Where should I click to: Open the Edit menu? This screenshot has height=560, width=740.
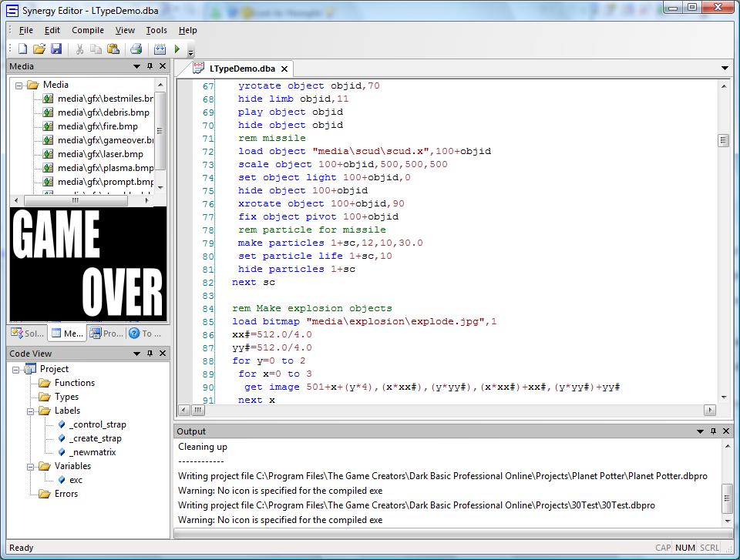click(52, 30)
